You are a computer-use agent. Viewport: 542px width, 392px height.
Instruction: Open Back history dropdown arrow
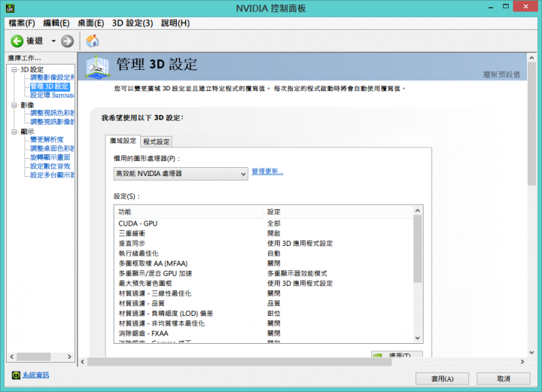[53, 41]
